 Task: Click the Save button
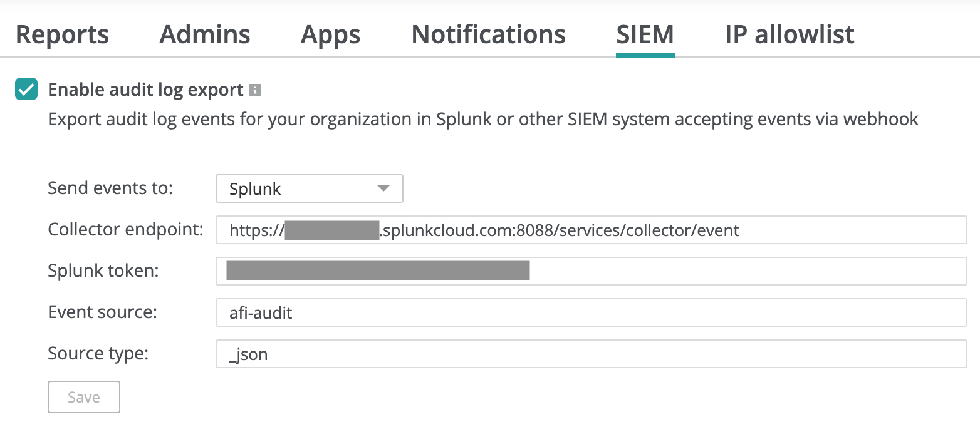point(83,396)
